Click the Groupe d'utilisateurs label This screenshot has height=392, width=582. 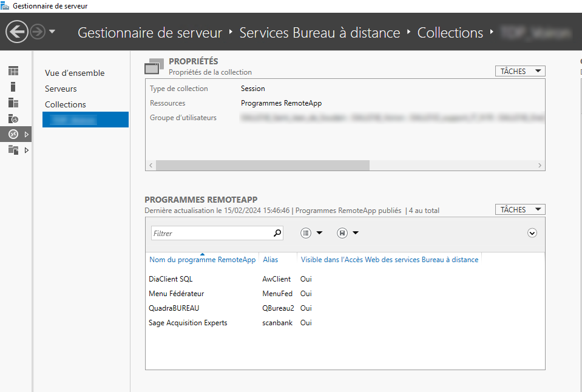[x=183, y=118]
